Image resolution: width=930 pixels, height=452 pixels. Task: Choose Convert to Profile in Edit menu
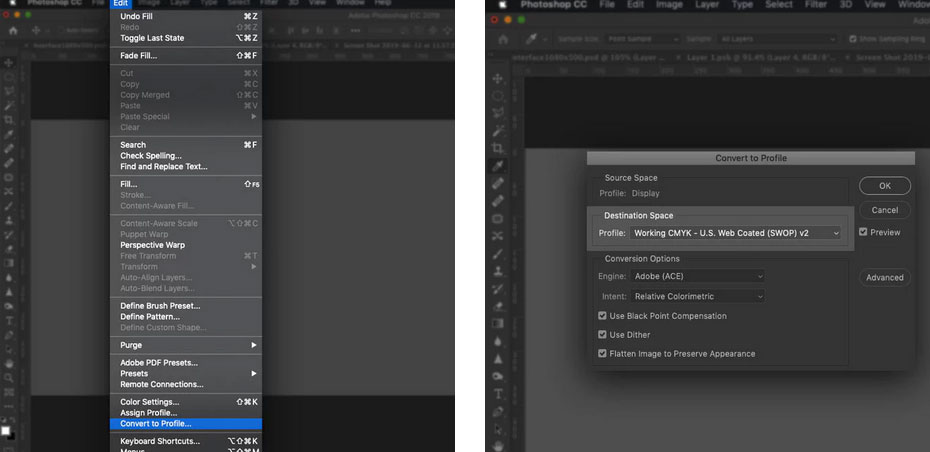tap(155, 423)
